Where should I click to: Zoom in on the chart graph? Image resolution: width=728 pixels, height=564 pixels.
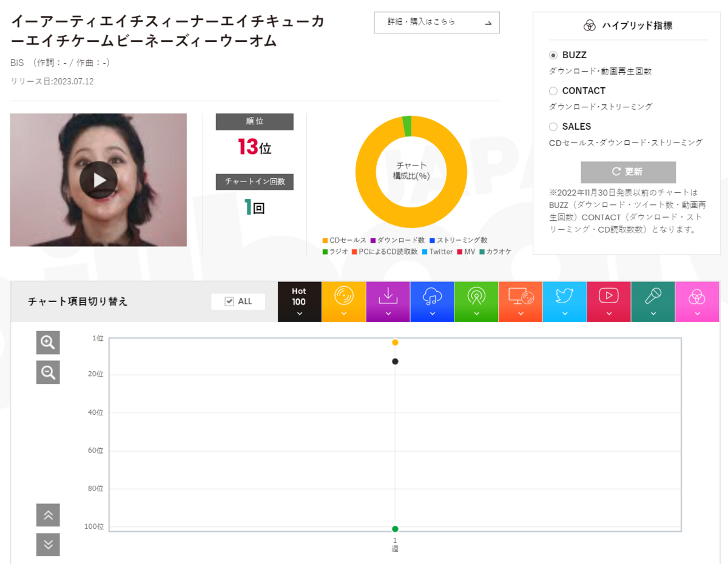[x=48, y=342]
